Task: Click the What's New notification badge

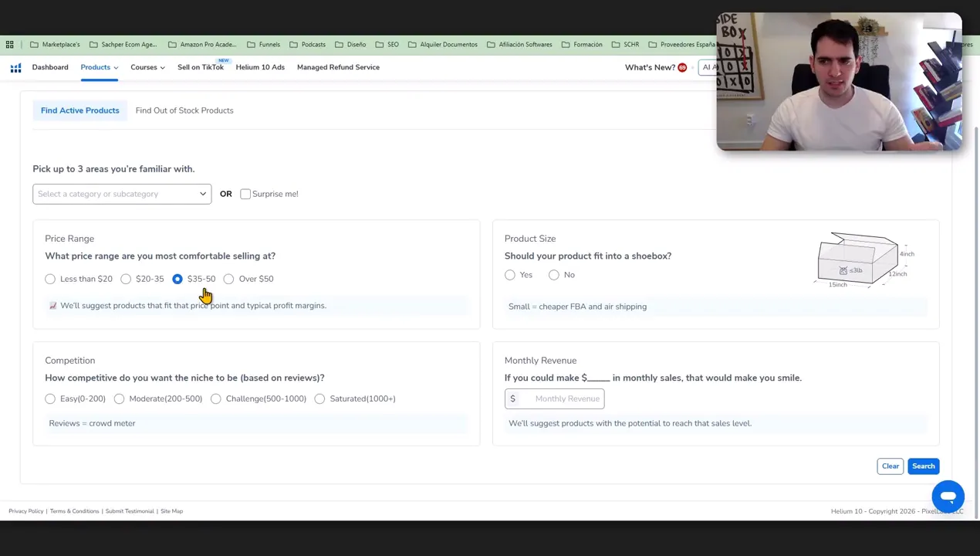Action: point(682,68)
